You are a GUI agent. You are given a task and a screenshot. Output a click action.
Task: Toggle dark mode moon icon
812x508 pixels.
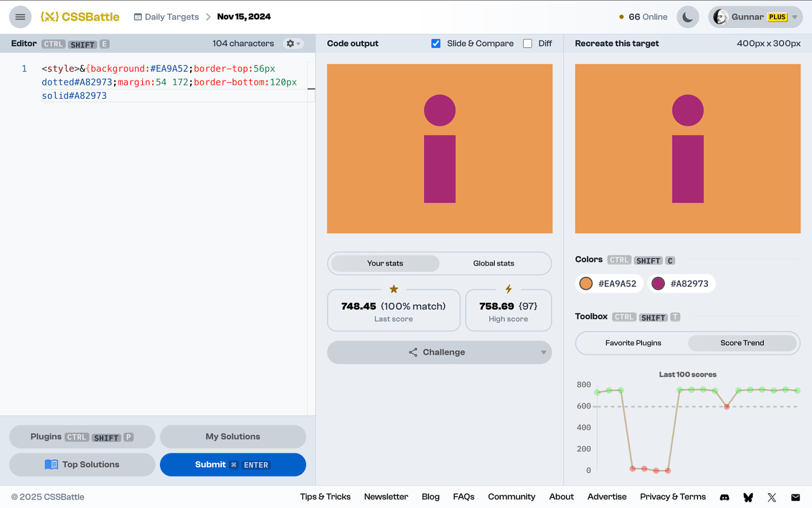click(x=688, y=17)
